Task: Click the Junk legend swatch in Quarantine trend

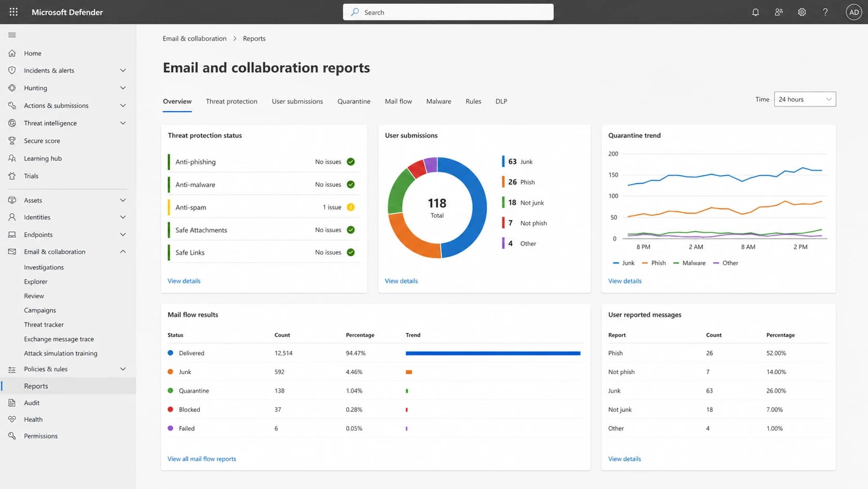Action: [616, 263]
